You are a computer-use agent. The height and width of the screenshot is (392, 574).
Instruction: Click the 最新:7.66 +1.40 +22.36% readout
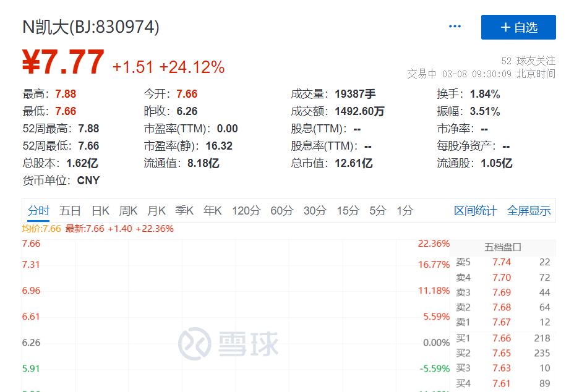click(x=119, y=229)
